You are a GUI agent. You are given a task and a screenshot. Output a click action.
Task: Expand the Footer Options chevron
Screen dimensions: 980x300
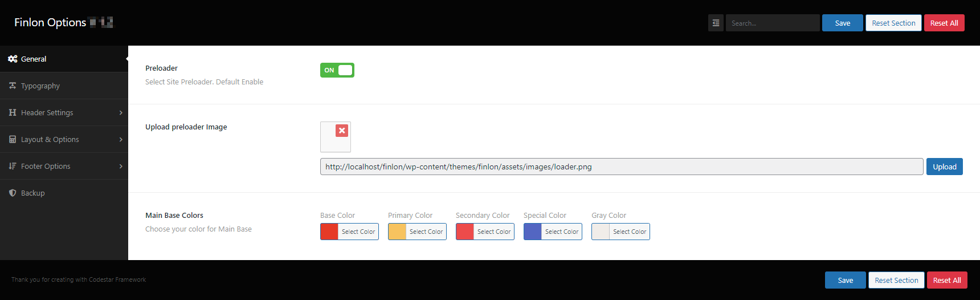(121, 166)
